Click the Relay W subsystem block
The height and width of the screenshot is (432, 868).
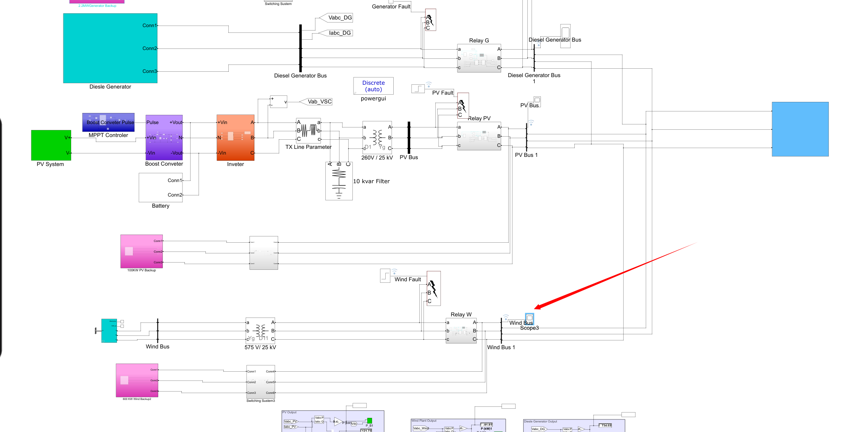(x=461, y=330)
